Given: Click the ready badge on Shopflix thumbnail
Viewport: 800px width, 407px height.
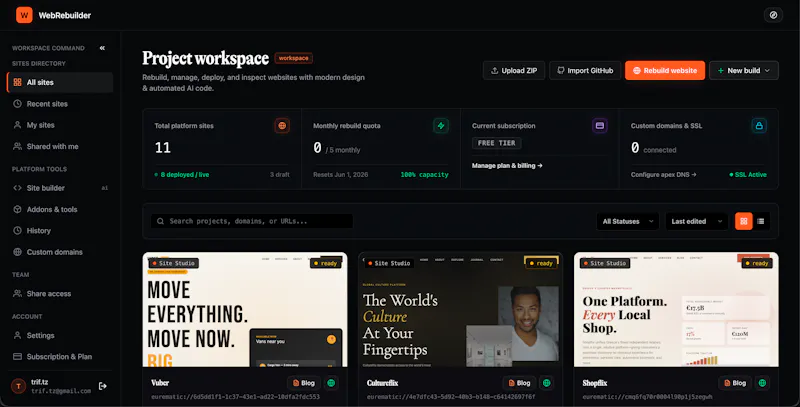Looking at the screenshot, I should pos(757,263).
